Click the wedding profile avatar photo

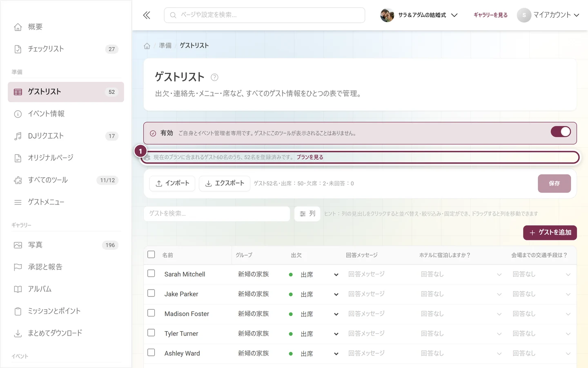click(387, 15)
